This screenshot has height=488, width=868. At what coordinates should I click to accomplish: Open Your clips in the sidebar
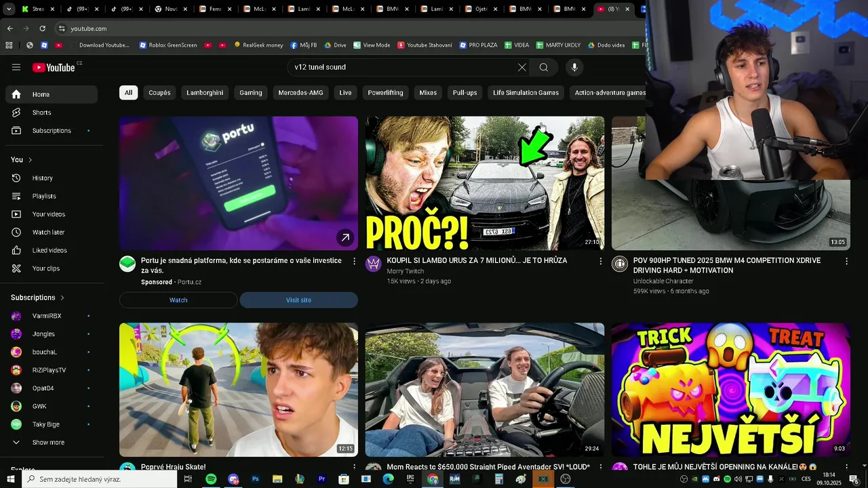pyautogui.click(x=52, y=268)
